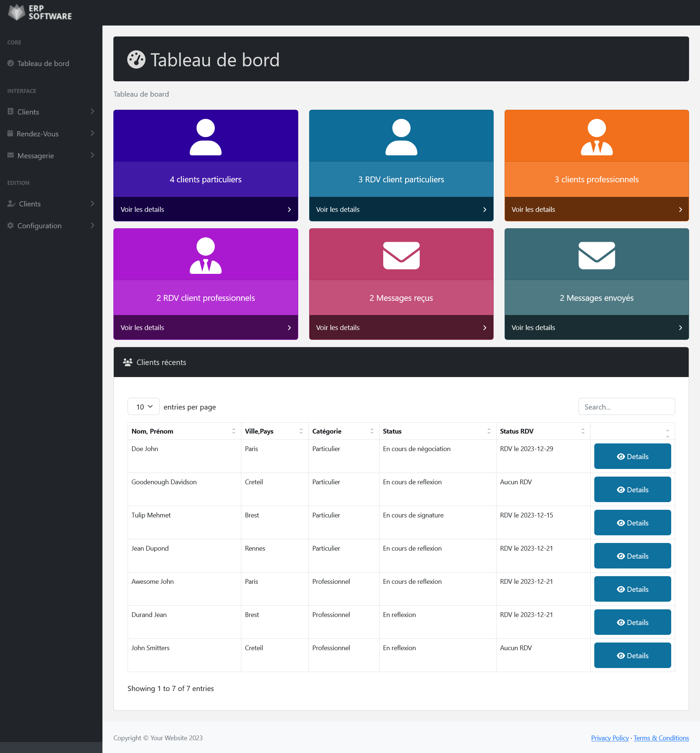Click envelope icon on Messages envoyés card
The height and width of the screenshot is (753, 700).
pyautogui.click(x=596, y=255)
